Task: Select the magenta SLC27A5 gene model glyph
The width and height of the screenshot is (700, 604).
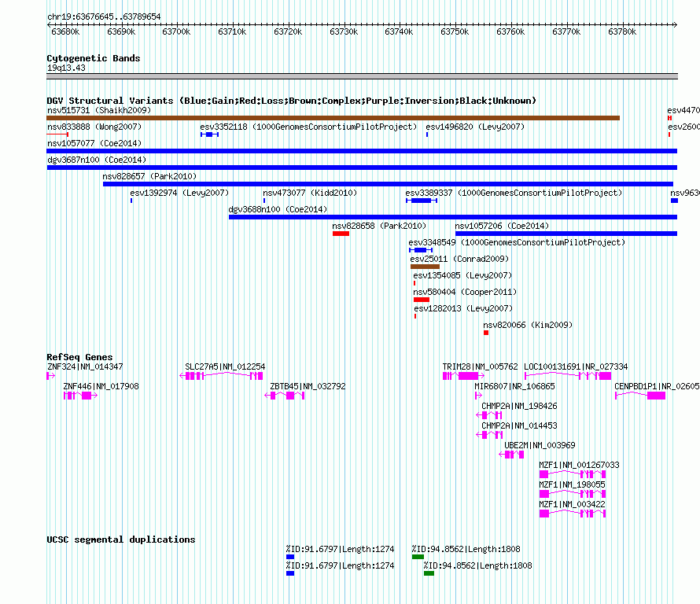Action: click(221, 376)
